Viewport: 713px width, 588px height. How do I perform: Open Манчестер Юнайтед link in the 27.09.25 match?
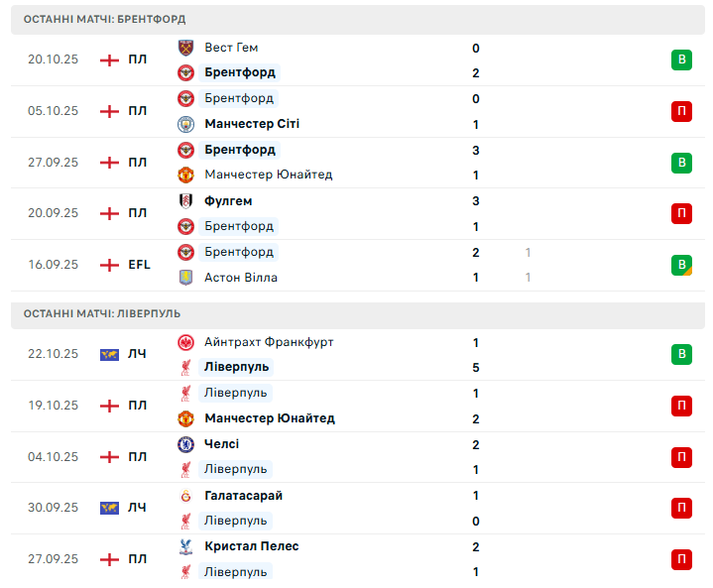point(268,175)
